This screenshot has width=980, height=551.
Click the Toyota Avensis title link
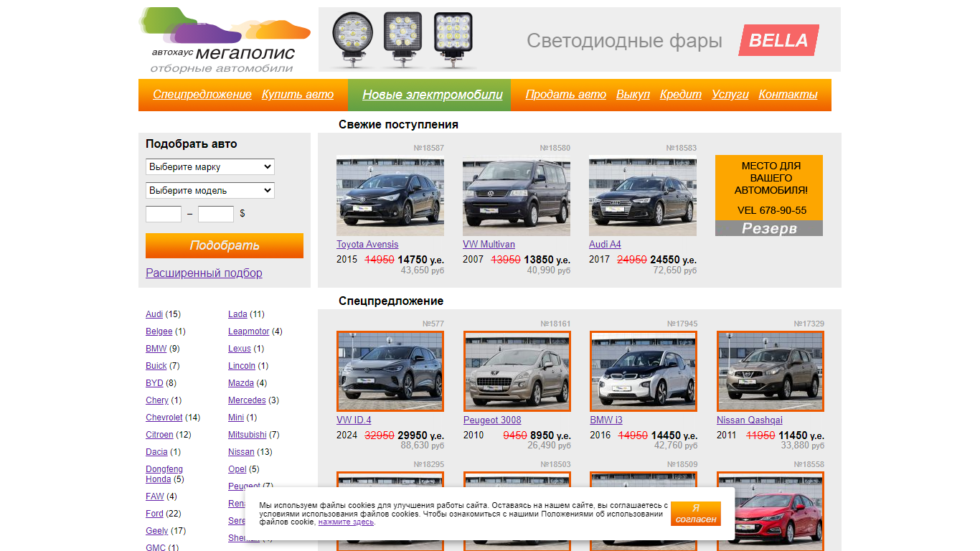click(x=367, y=245)
